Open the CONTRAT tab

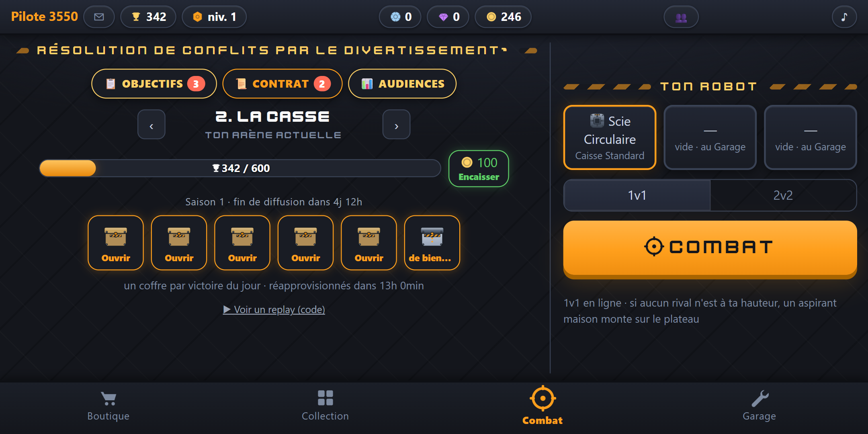(283, 84)
